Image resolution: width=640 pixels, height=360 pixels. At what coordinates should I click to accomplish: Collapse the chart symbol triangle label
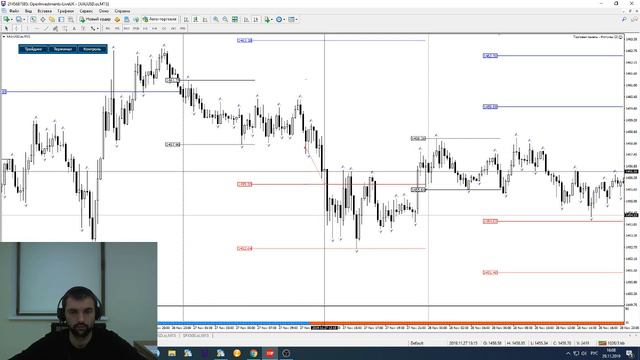4,37
